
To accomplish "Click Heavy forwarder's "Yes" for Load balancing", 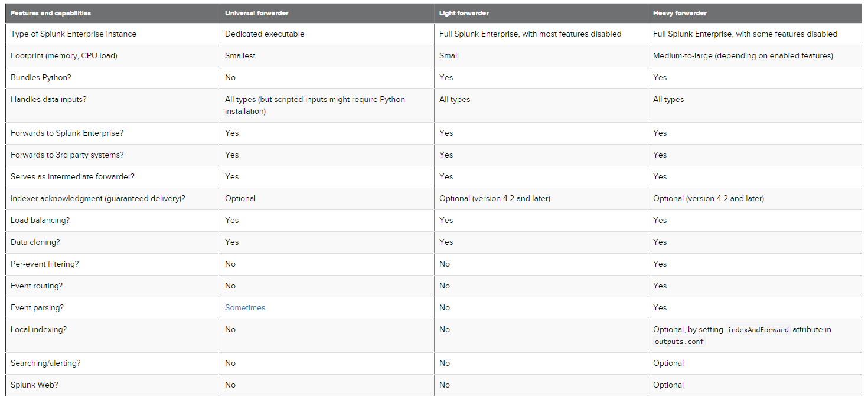I will [x=660, y=220].
